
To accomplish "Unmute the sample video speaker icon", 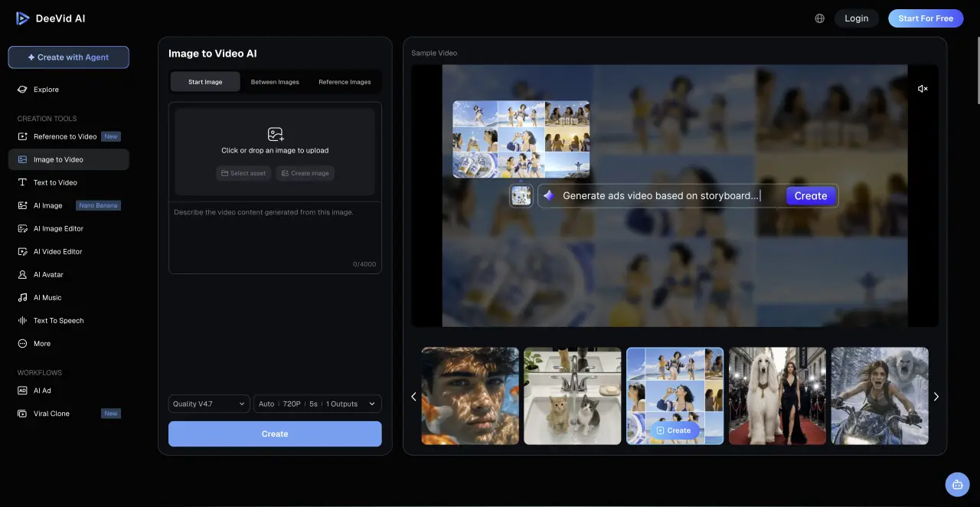I will tap(923, 89).
